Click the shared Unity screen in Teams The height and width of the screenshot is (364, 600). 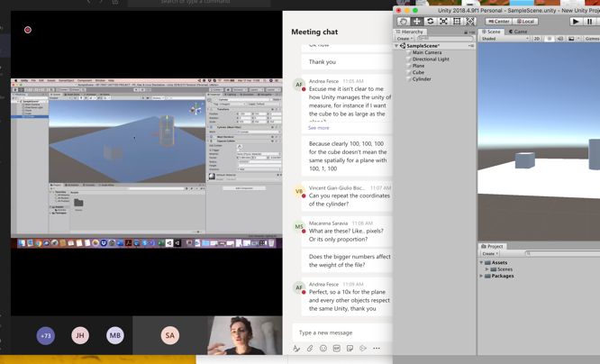[147, 163]
